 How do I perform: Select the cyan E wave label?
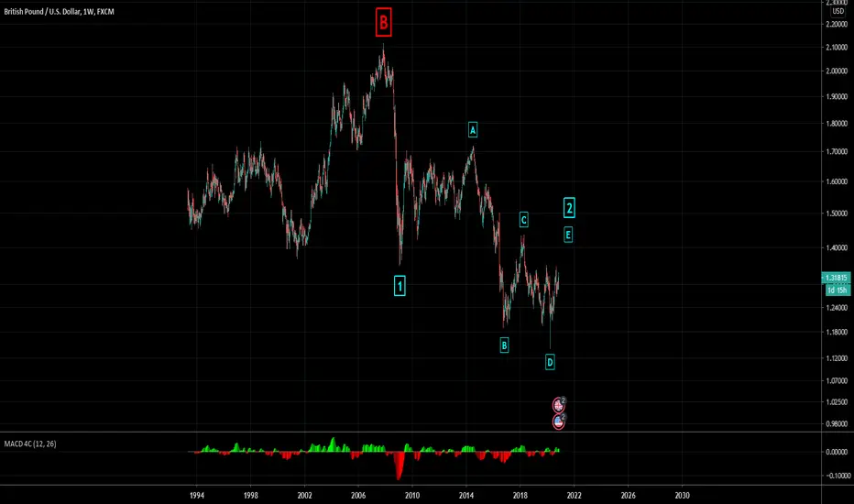click(568, 235)
